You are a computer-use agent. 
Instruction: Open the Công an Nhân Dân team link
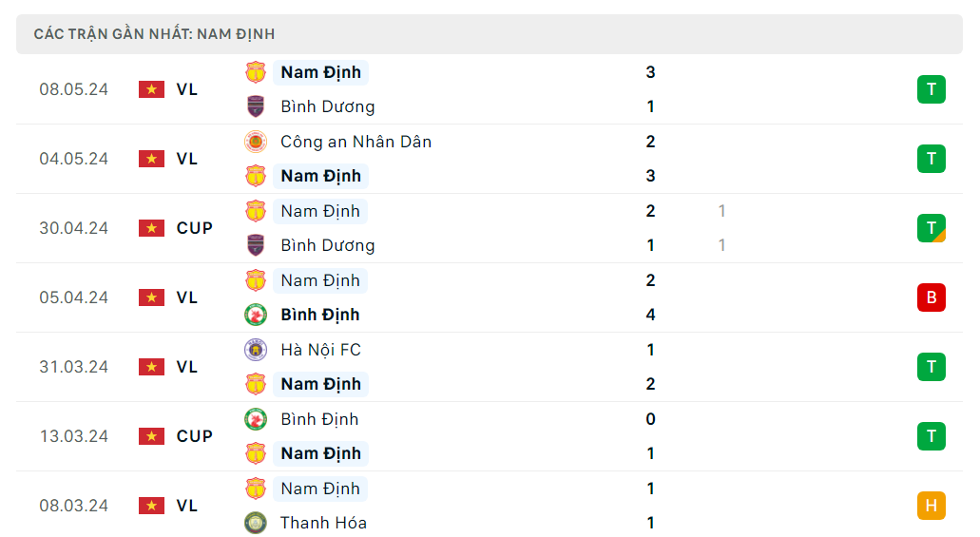(x=355, y=142)
